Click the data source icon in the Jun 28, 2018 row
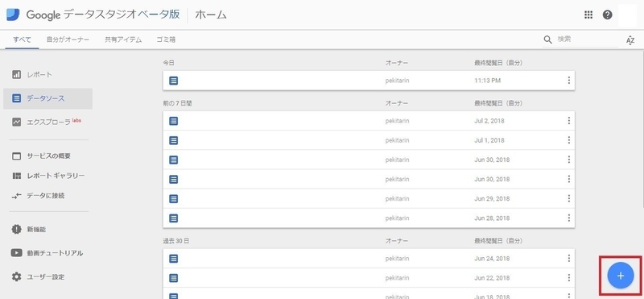 (174, 218)
